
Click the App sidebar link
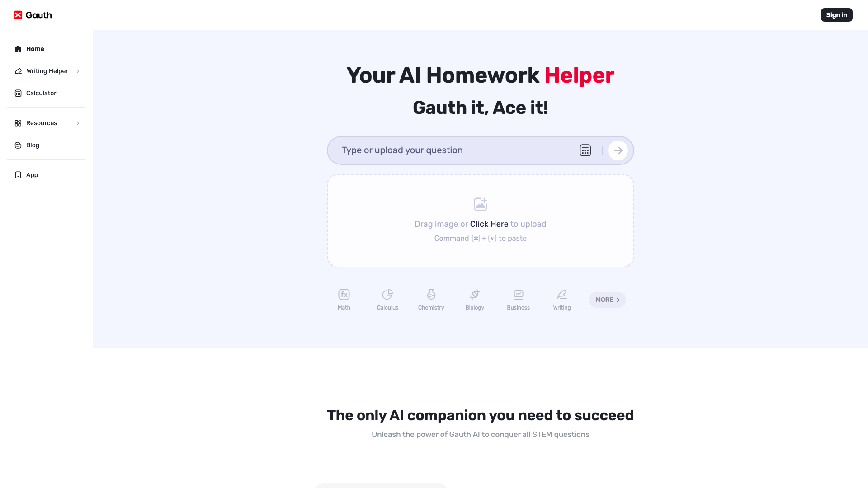click(x=32, y=174)
